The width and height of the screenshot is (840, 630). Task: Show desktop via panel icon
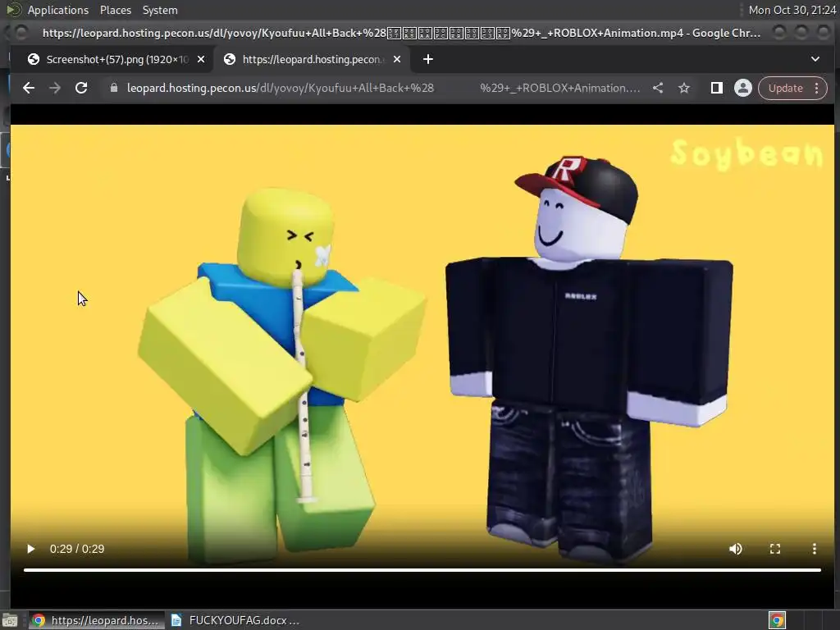[10, 620]
